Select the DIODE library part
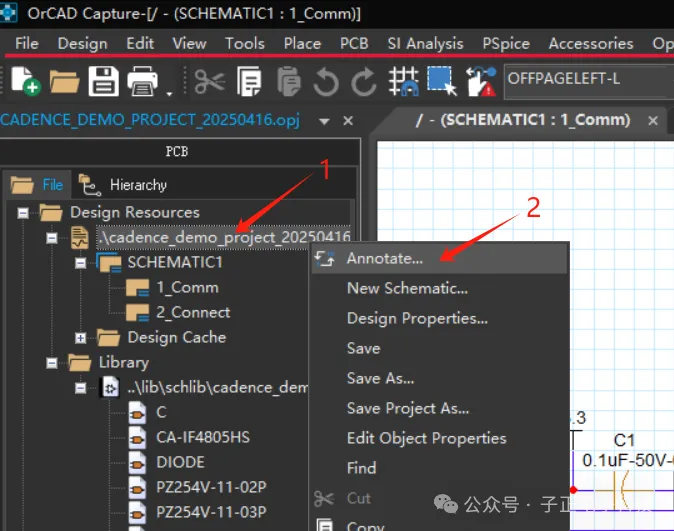Screen dimensions: 674x531 [181, 462]
